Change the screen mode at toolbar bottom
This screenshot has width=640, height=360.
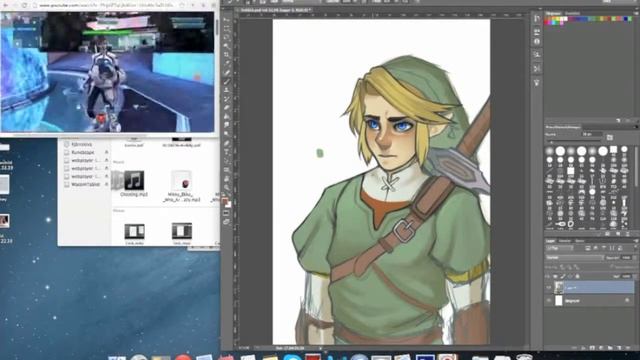(x=227, y=222)
